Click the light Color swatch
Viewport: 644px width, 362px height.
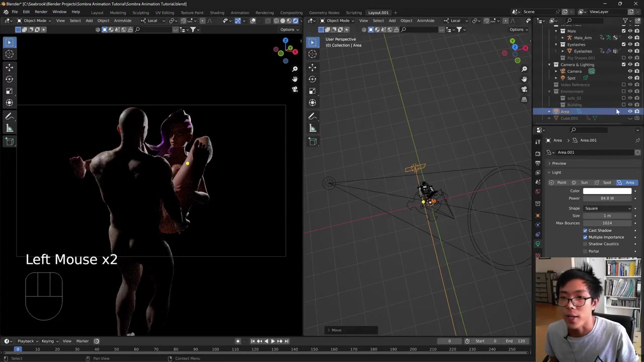click(607, 191)
